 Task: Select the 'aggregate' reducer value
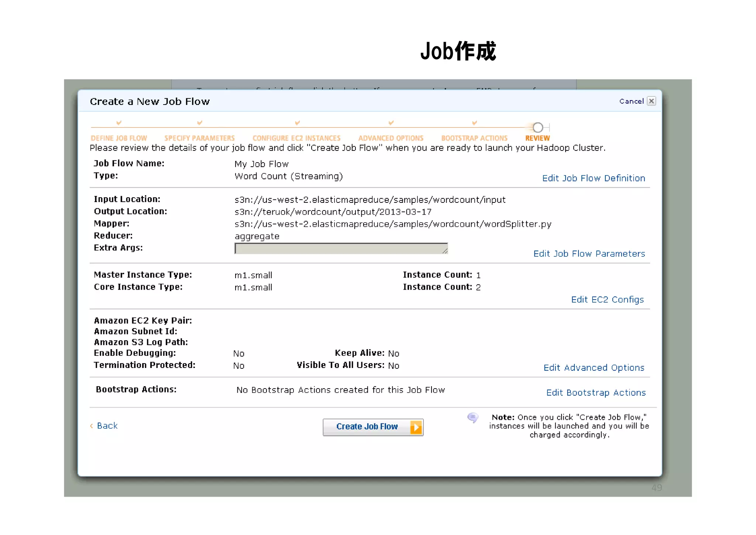[257, 236]
